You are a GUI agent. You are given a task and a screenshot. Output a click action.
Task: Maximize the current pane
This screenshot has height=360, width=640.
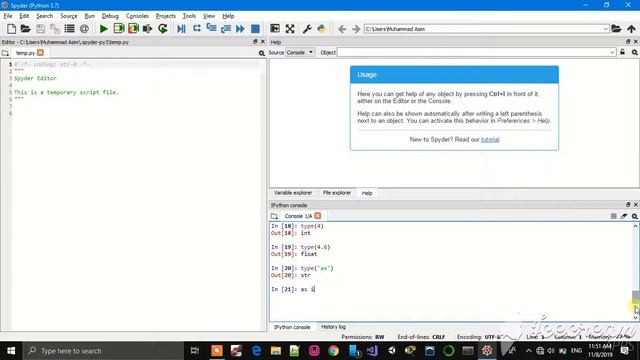(x=275, y=29)
